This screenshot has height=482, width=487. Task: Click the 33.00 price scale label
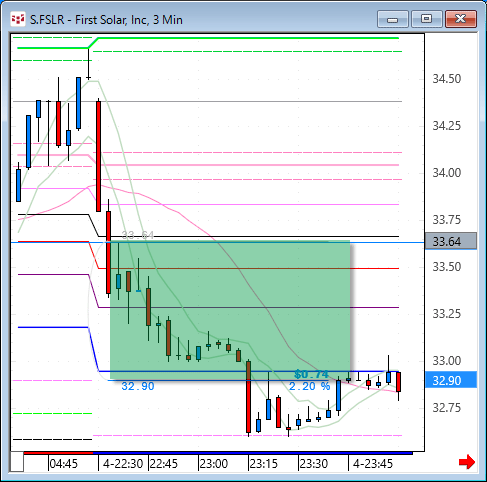(447, 361)
